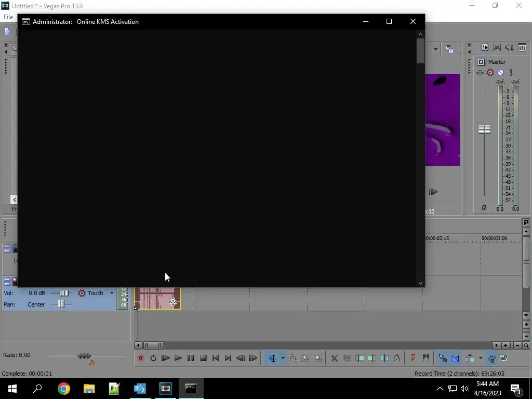
Task: Toggle the Lock Event icon
Action: coord(396,358)
